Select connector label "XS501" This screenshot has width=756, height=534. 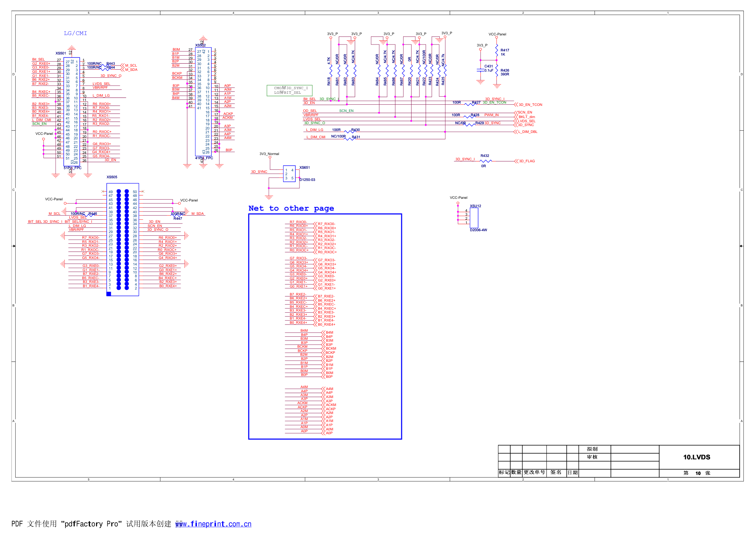tap(61, 53)
